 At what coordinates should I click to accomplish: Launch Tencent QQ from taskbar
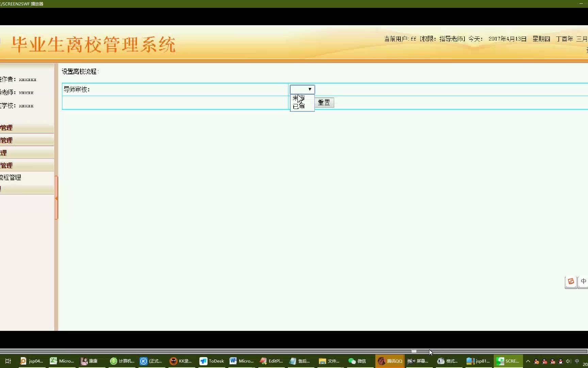(x=389, y=361)
